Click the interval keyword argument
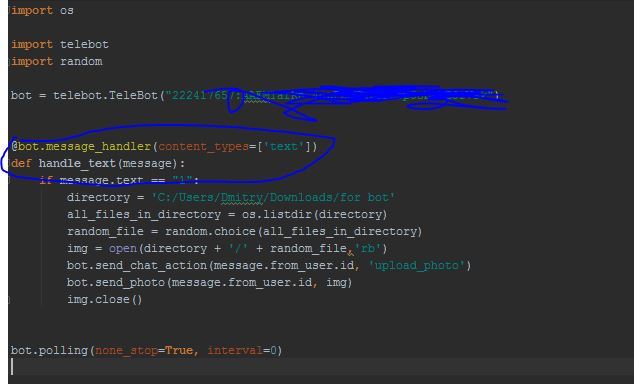The height and width of the screenshot is (384, 634). tap(235, 350)
